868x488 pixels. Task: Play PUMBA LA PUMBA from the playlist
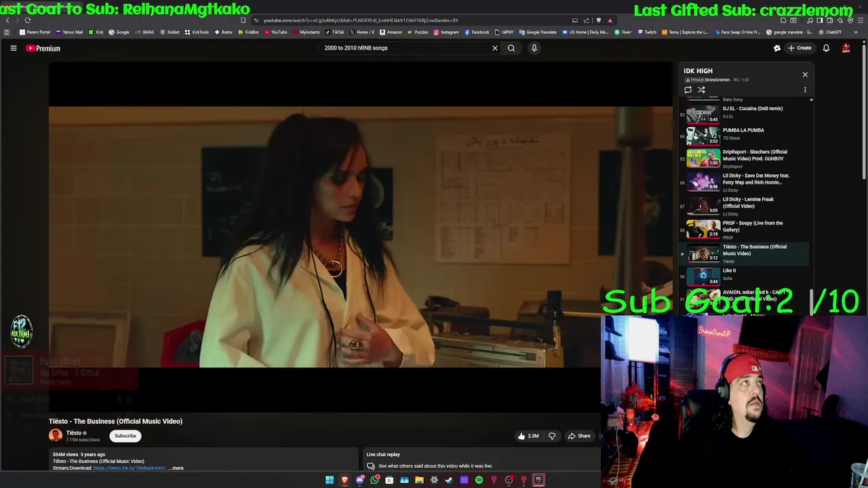pyautogui.click(x=745, y=134)
